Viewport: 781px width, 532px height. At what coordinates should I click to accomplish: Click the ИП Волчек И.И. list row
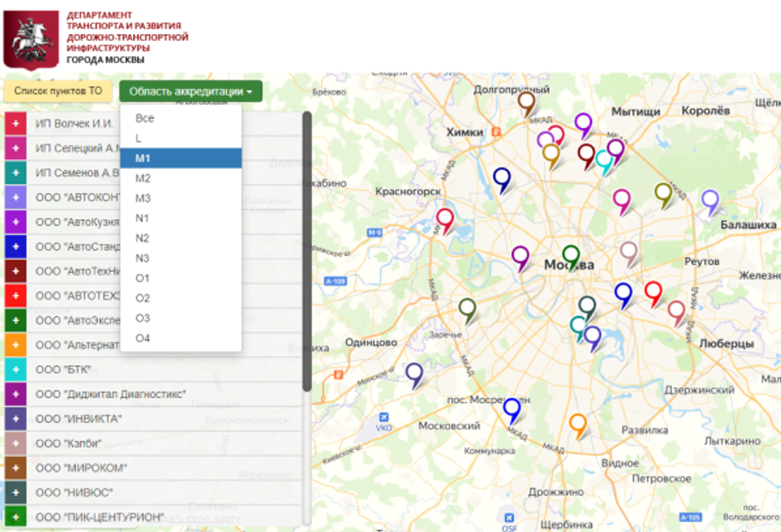click(154, 124)
